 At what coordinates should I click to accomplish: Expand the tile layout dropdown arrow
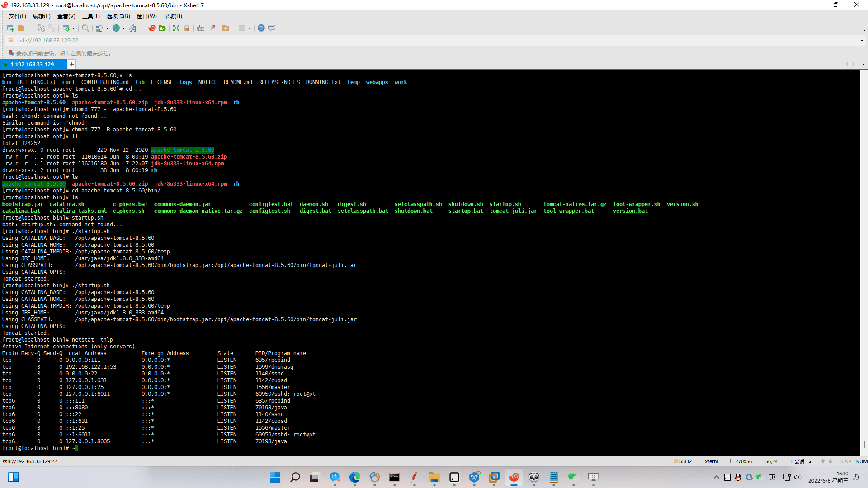pyautogui.click(x=249, y=28)
